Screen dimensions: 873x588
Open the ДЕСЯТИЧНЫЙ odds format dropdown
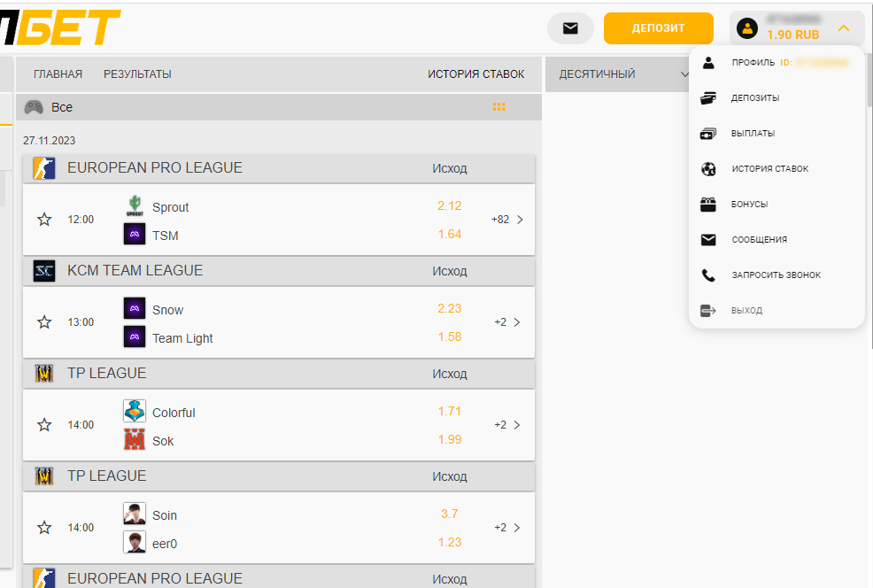623,74
